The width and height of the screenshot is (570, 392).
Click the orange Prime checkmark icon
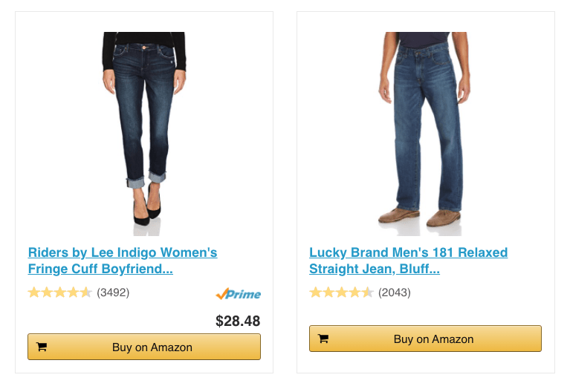[221, 294]
